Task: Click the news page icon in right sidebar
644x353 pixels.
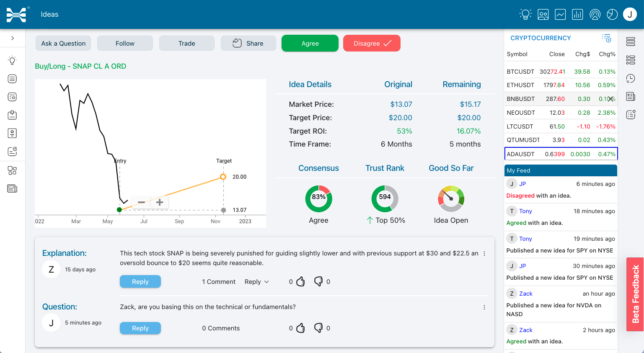Action: click(631, 96)
